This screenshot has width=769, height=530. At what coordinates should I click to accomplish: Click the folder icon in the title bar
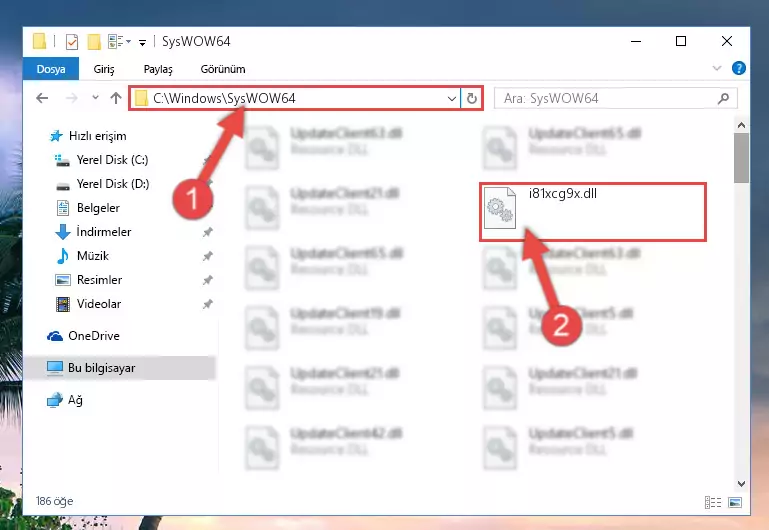click(x=40, y=41)
